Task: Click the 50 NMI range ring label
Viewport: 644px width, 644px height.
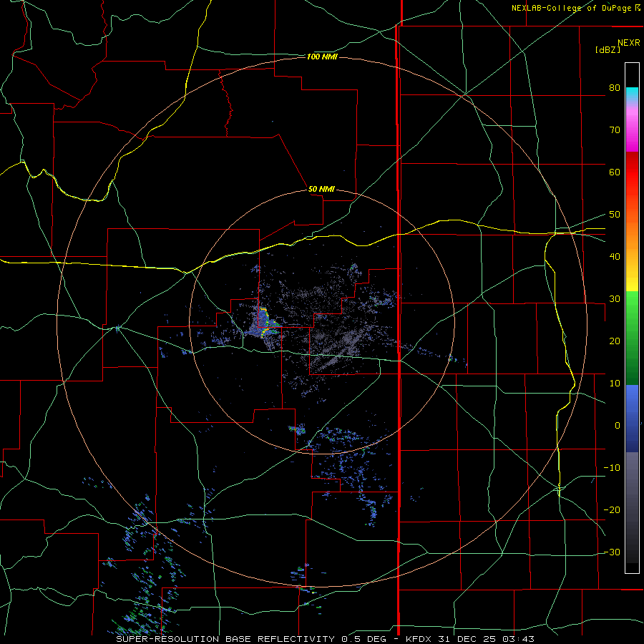Action: pyautogui.click(x=321, y=190)
